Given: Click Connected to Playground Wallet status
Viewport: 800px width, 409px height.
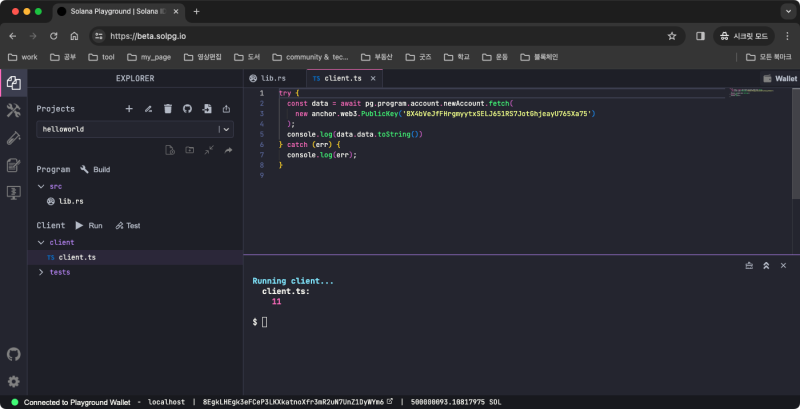Looking at the screenshot, I should coord(77,402).
